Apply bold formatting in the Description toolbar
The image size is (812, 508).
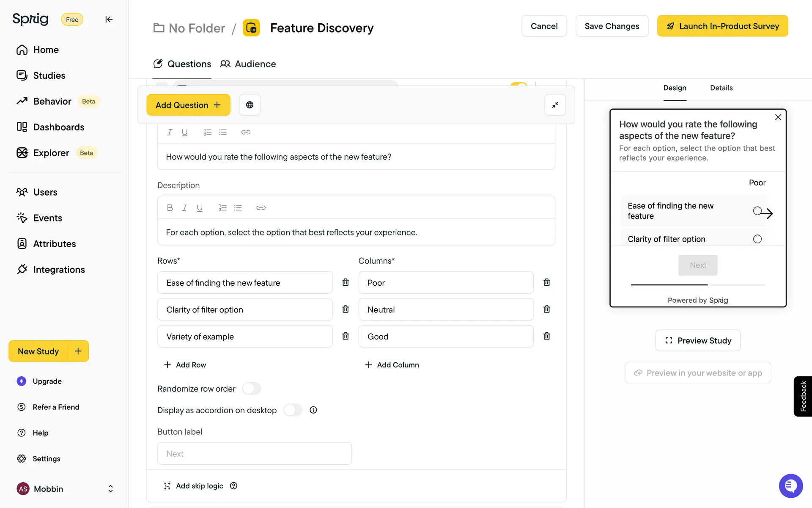170,208
